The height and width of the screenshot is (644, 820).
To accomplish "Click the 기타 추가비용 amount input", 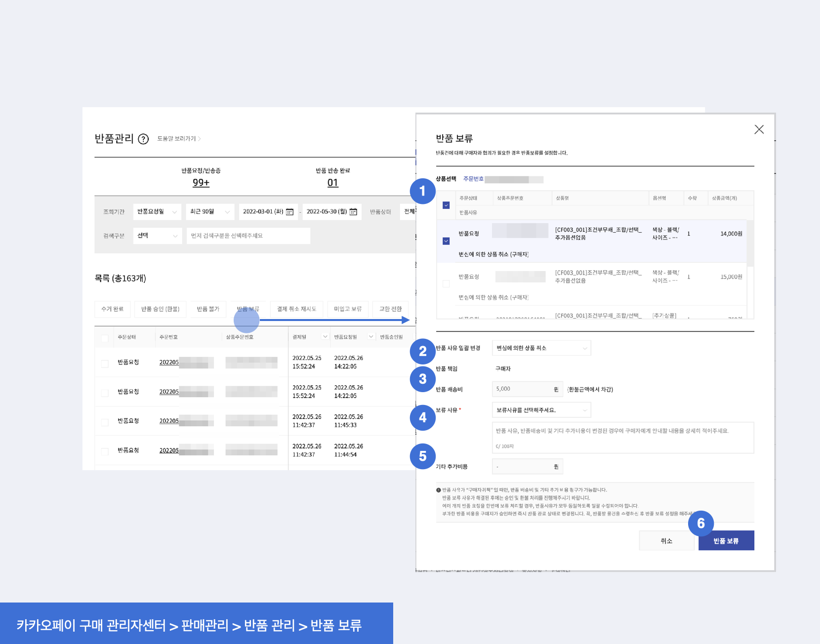I will coord(528,467).
